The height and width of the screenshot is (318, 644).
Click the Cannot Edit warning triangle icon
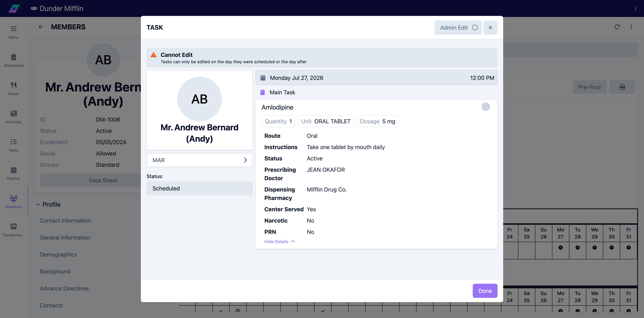pos(154,55)
